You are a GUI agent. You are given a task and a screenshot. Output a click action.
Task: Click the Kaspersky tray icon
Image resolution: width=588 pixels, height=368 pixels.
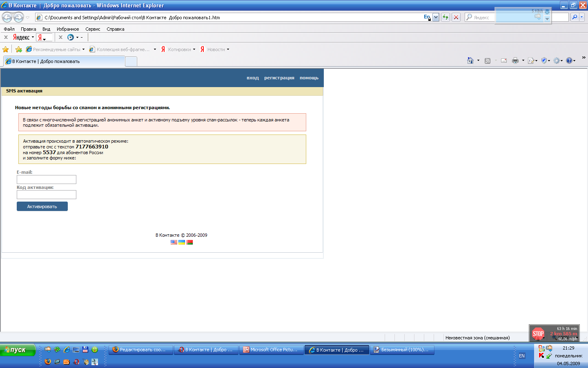click(x=541, y=356)
